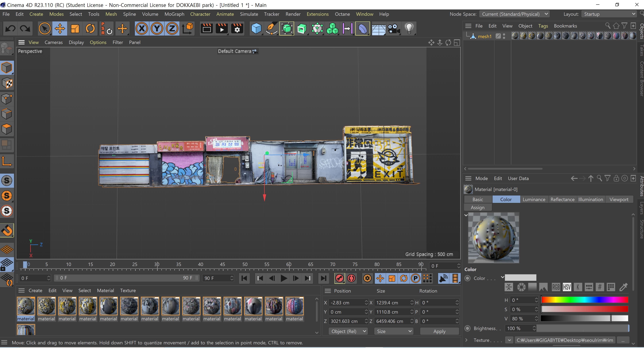Expand the Texture parameter arrow
Viewport: 644px width, 348px height.
[466, 340]
